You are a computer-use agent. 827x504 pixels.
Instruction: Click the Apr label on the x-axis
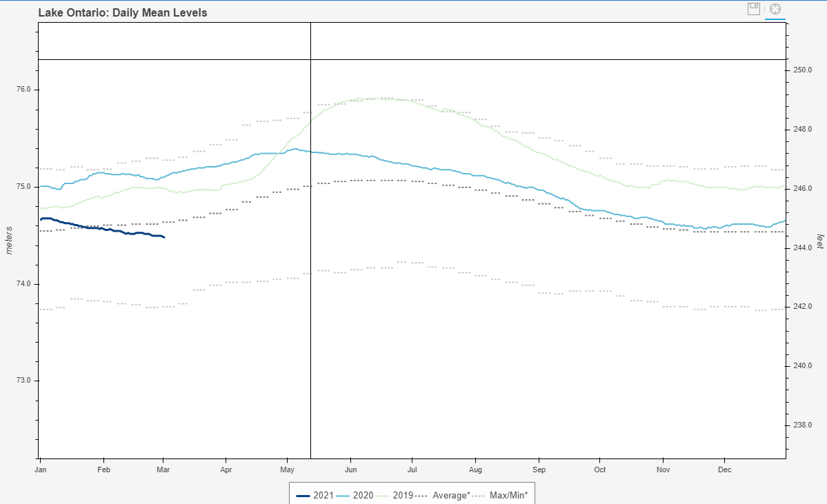pos(226,470)
